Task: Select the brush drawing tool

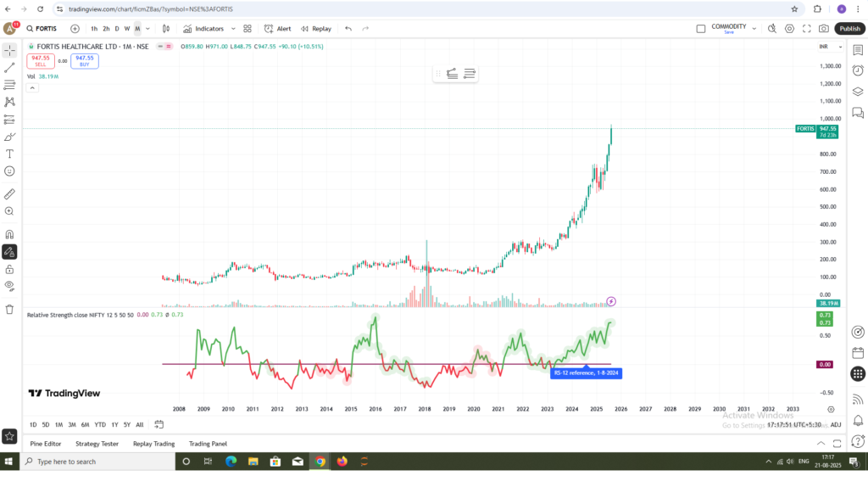Action: 9,137
